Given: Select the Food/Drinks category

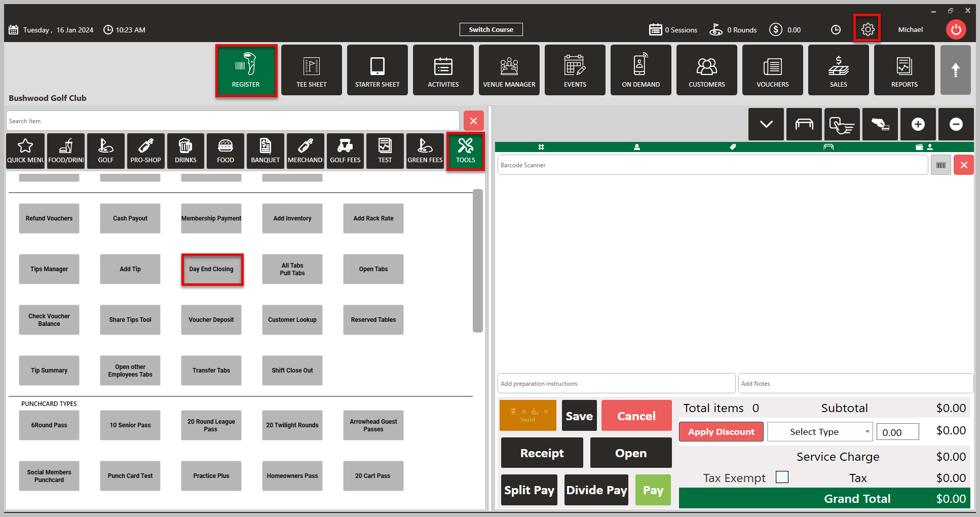Looking at the screenshot, I should tap(66, 151).
